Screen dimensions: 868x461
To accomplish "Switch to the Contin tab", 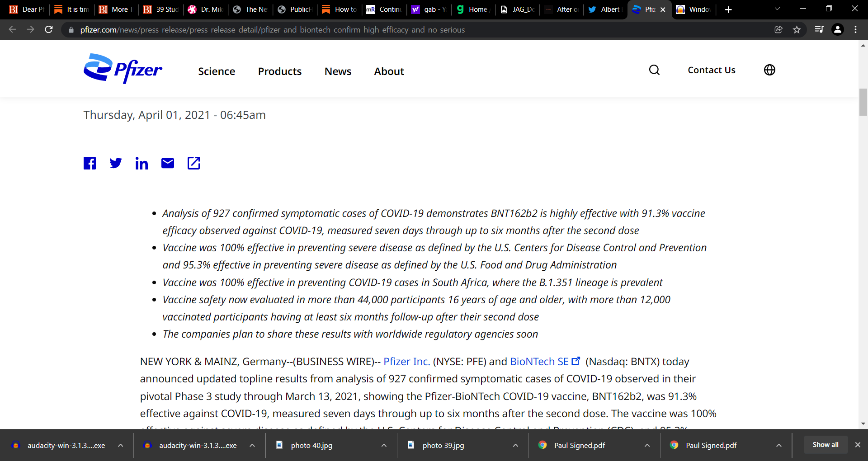I will click(x=385, y=9).
